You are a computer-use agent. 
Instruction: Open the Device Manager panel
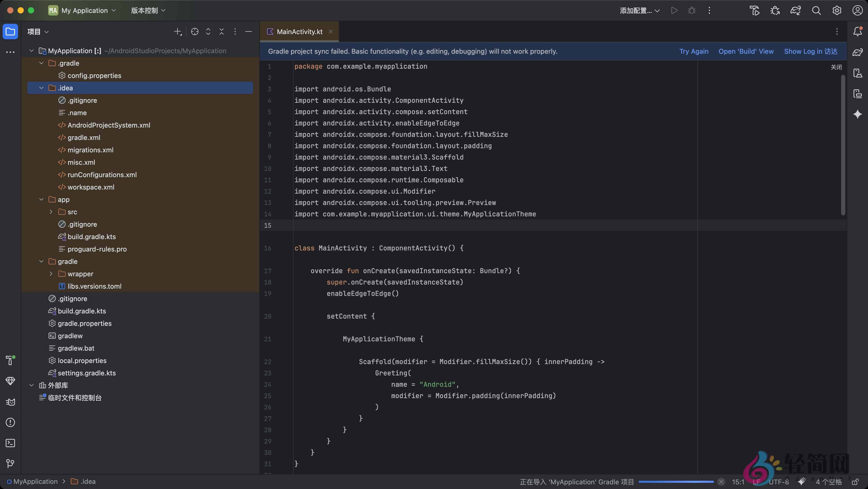tap(858, 73)
